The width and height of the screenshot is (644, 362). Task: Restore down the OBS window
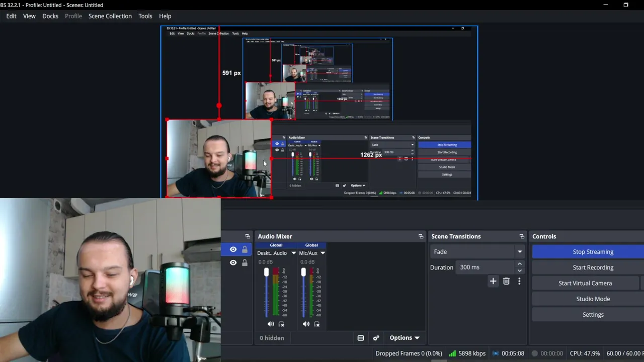click(x=626, y=5)
